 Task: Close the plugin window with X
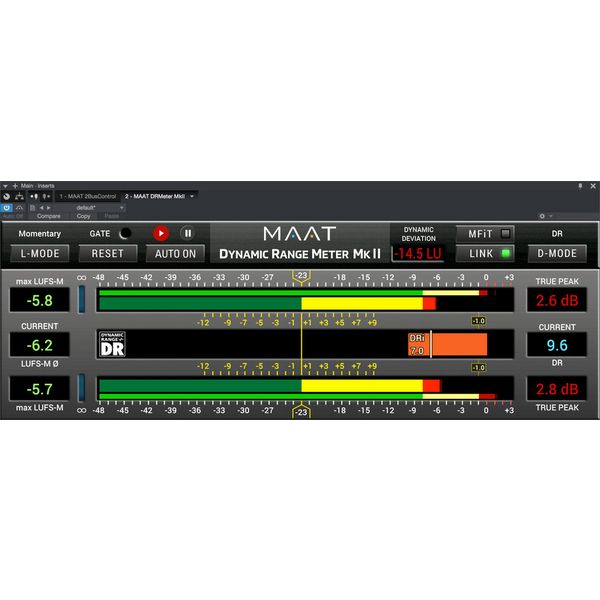point(593,186)
